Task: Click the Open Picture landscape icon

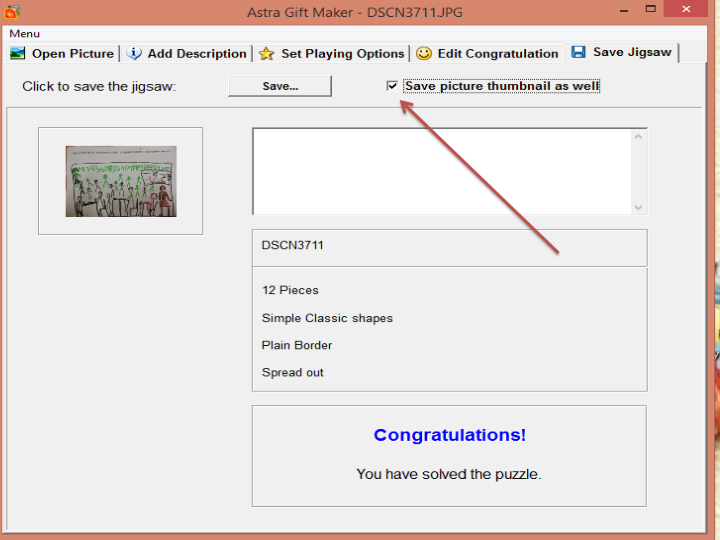Action: [x=17, y=53]
